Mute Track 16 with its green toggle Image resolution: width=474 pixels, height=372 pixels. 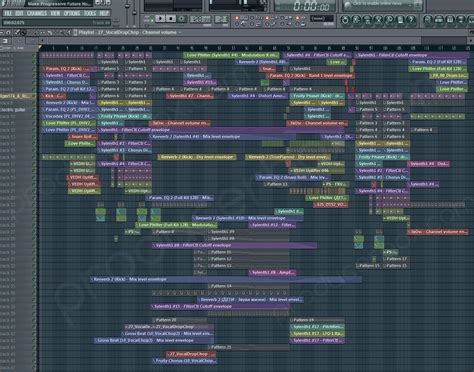[34, 157]
